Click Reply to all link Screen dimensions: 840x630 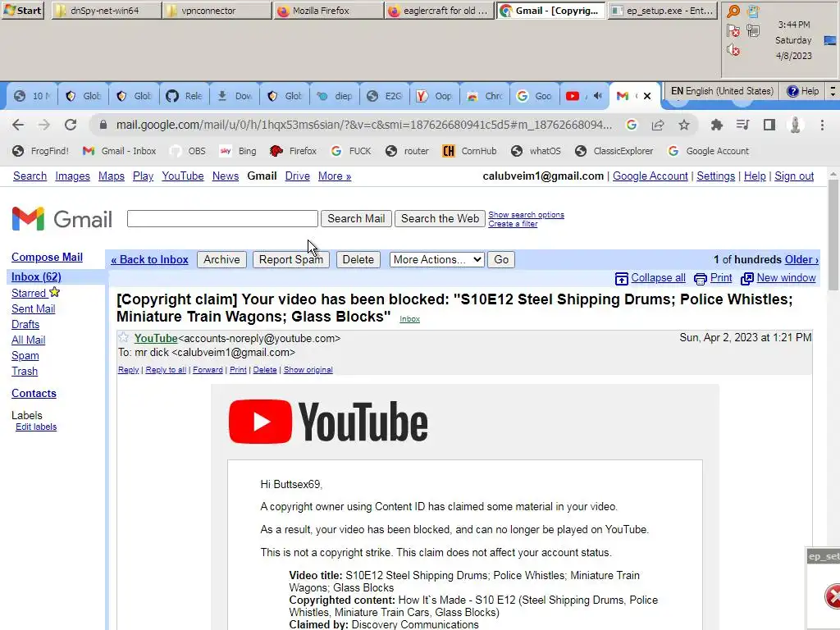tap(166, 370)
